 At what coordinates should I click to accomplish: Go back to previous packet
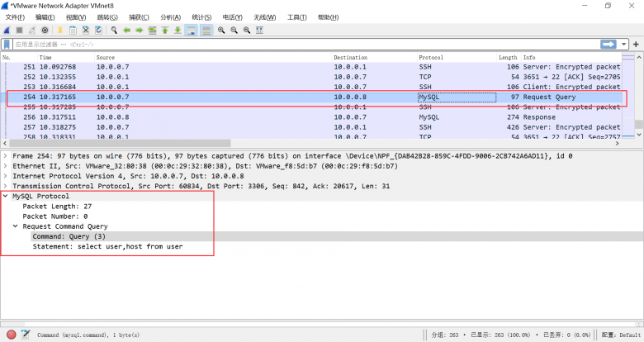tap(126, 30)
